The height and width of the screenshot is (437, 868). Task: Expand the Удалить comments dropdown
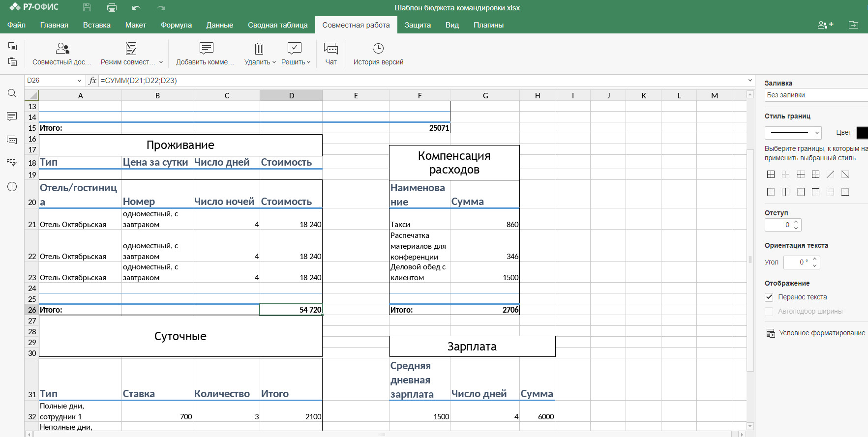(x=274, y=62)
